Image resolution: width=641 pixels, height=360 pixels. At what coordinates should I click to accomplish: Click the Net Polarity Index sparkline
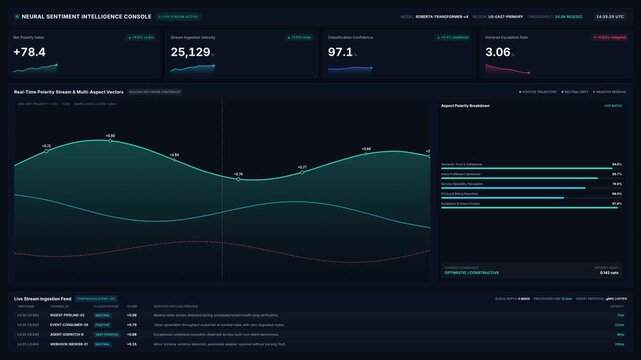click(35, 68)
